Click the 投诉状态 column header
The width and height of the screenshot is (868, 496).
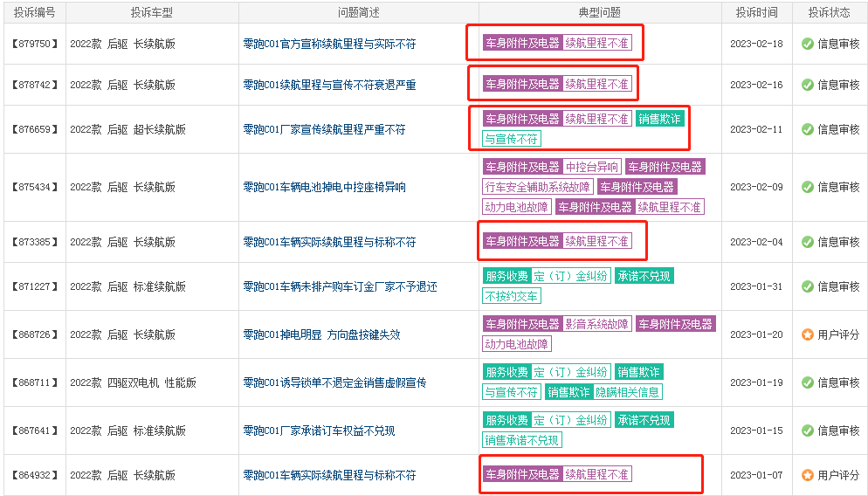point(830,12)
